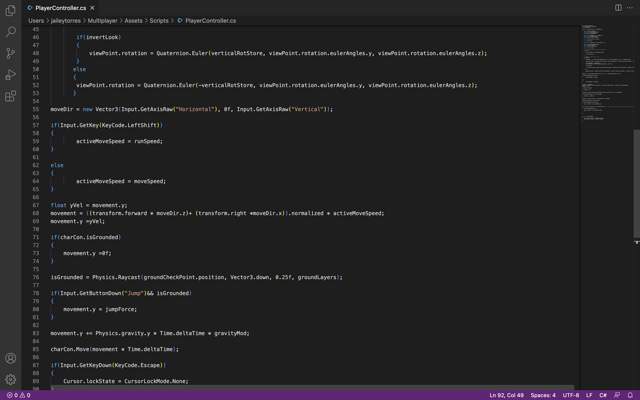Click the jaileytorres breadcrumb

tap(66, 20)
